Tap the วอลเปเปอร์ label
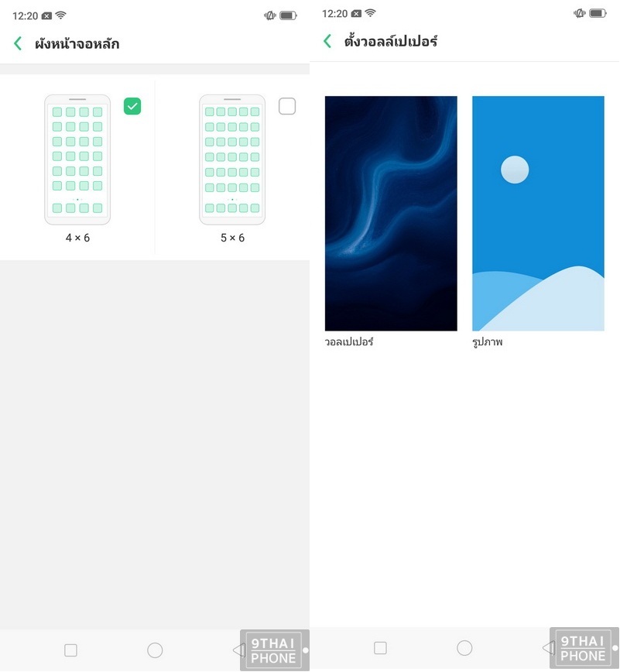Image resolution: width=620 pixels, height=672 pixels. click(349, 342)
